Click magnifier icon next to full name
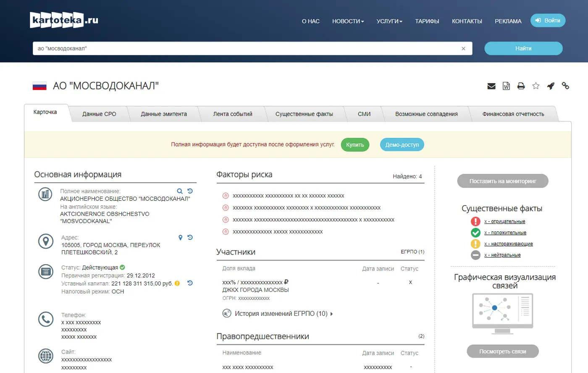 point(180,191)
